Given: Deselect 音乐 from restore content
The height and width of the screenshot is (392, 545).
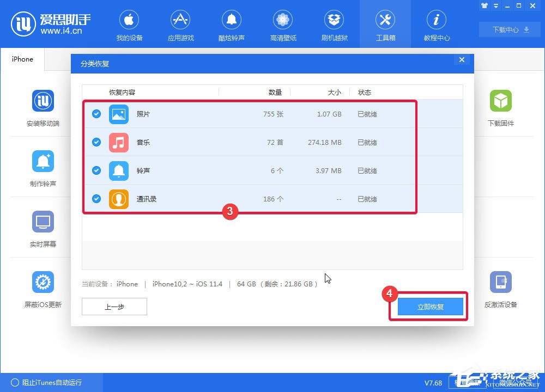Looking at the screenshot, I should (96, 143).
